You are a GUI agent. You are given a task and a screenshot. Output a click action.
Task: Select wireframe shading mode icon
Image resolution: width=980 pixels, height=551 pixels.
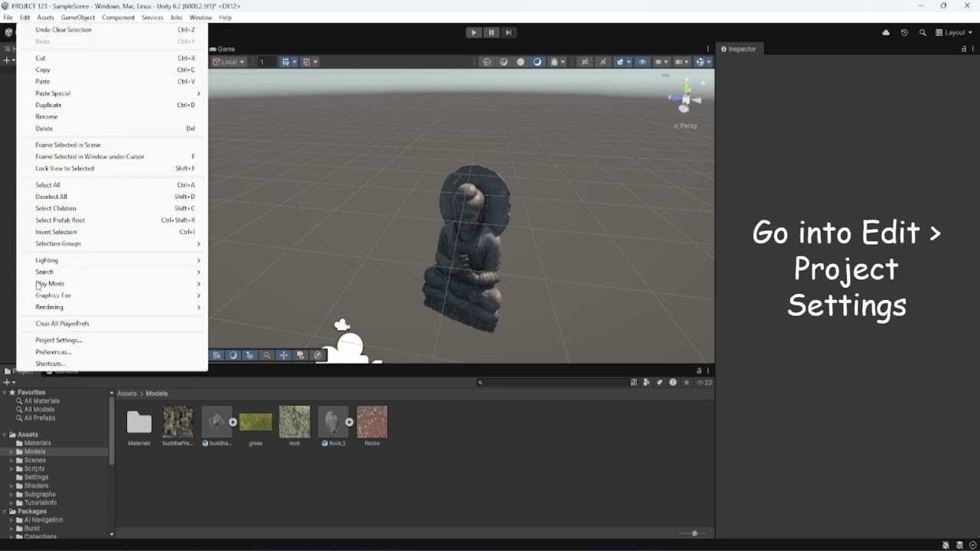pyautogui.click(x=487, y=62)
